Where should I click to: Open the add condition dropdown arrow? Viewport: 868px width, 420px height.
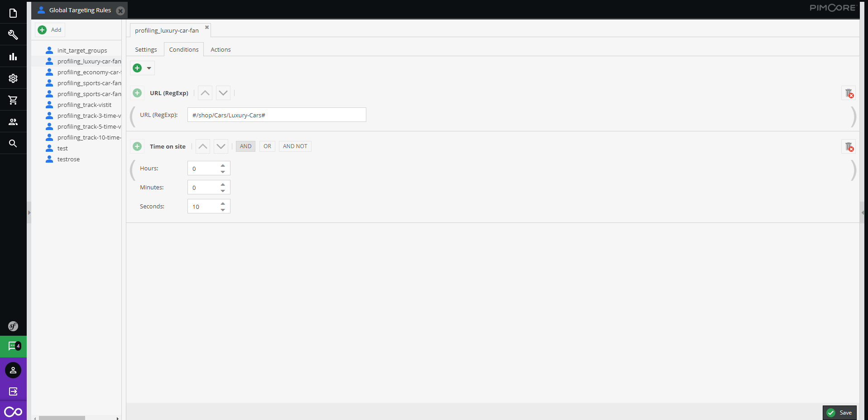pos(149,68)
